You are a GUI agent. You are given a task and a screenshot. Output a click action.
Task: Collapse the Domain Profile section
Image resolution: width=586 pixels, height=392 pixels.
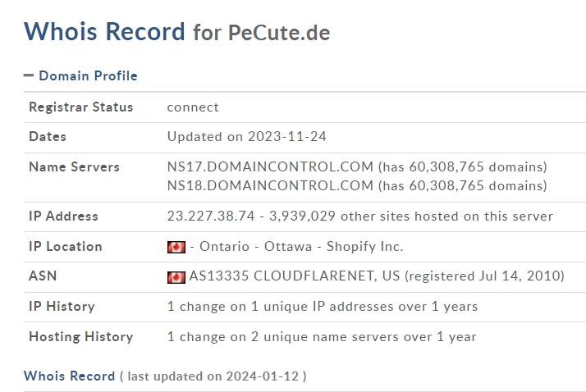tap(29, 75)
